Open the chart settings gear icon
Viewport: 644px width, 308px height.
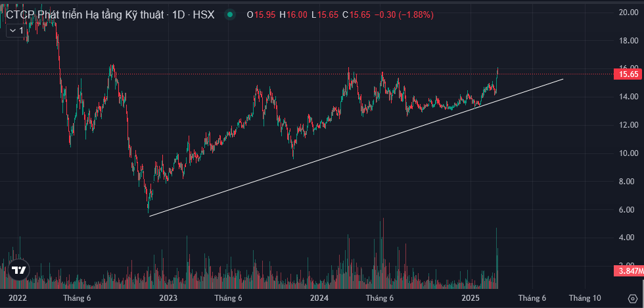coord(633,298)
